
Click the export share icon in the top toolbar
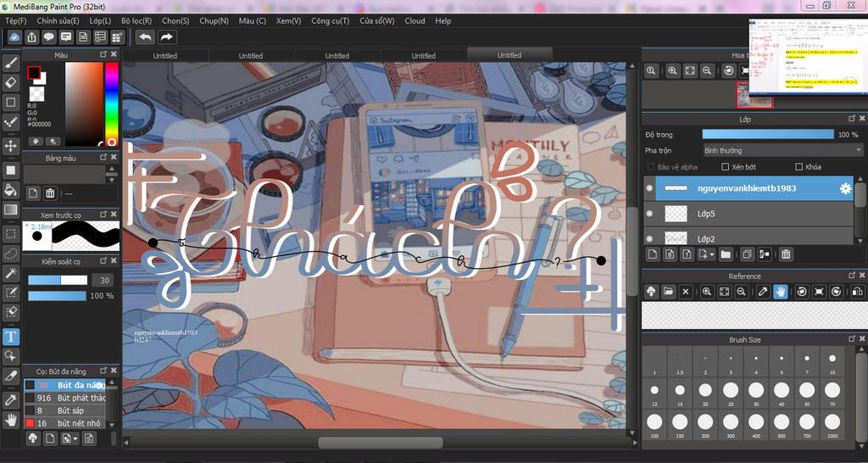click(31, 37)
